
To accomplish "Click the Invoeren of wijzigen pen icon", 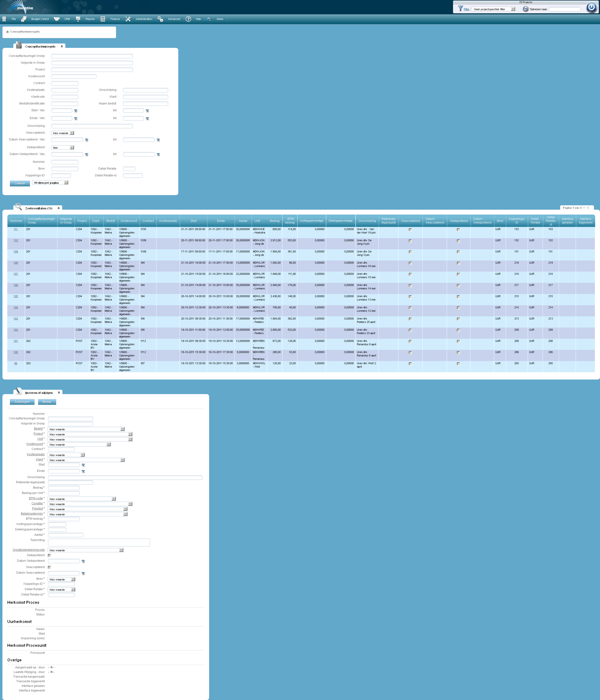I will pyautogui.click(x=19, y=391).
